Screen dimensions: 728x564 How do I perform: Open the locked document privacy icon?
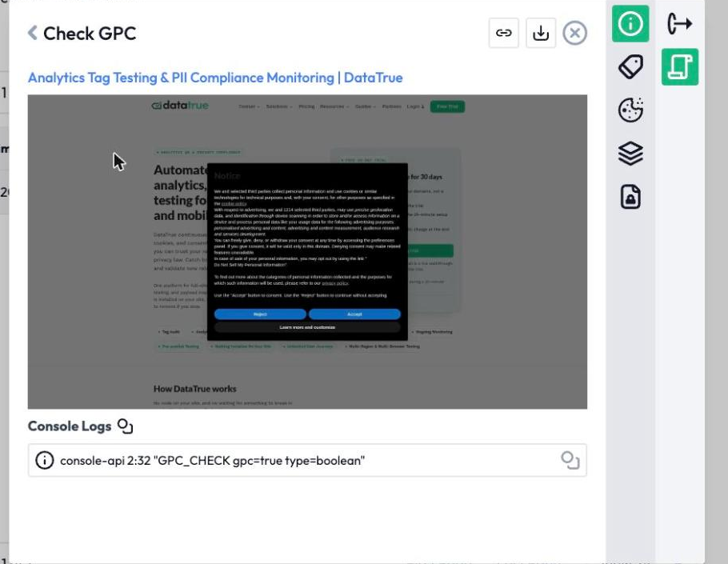tap(630, 197)
